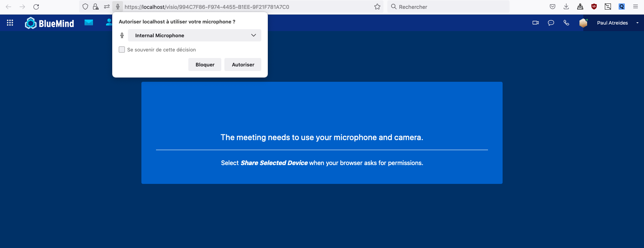
Task: Bookmark this page with the star icon
Action: pos(377,7)
